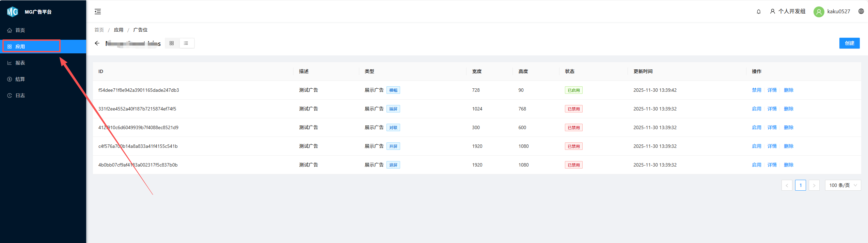
Task: Open the 首页 sidebar menu item
Action: (20, 30)
